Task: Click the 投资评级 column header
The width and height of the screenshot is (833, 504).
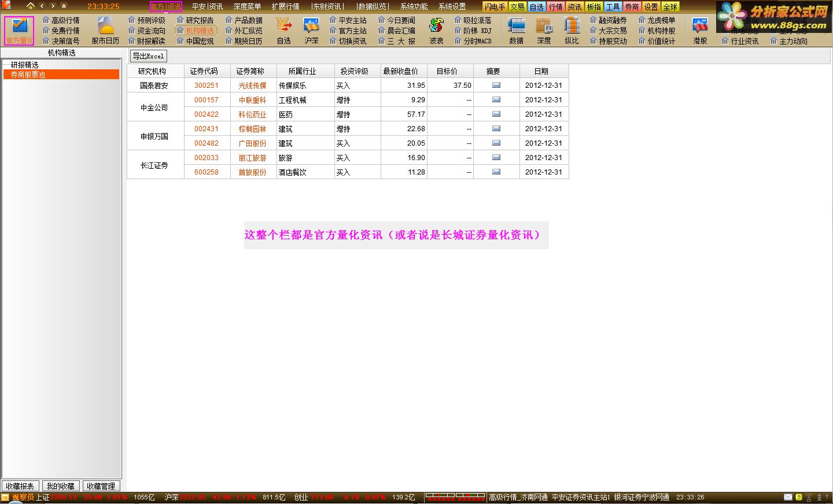Action: pos(357,71)
